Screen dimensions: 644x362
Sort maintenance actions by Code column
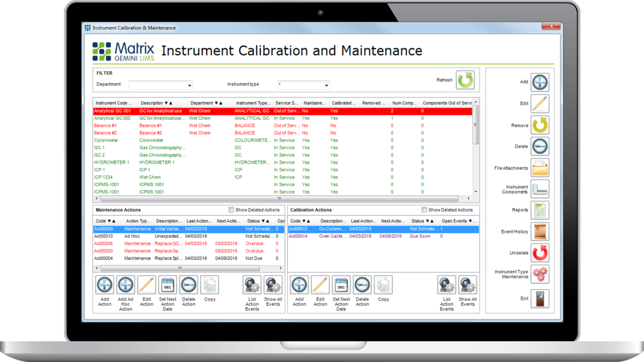tap(108, 221)
